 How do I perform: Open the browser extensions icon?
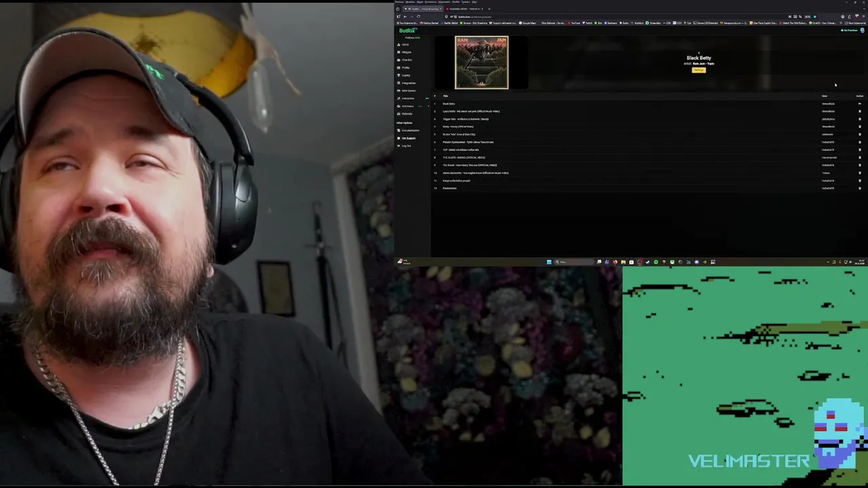pos(850,16)
